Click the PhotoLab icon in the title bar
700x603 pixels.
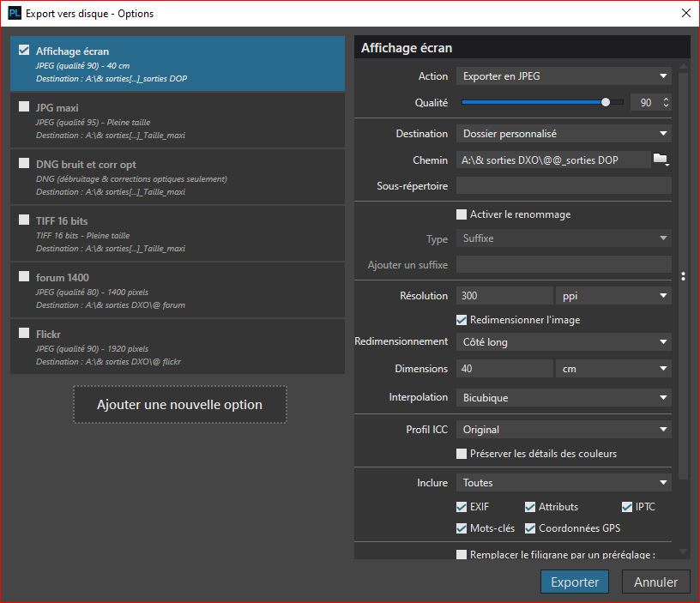pos(14,13)
